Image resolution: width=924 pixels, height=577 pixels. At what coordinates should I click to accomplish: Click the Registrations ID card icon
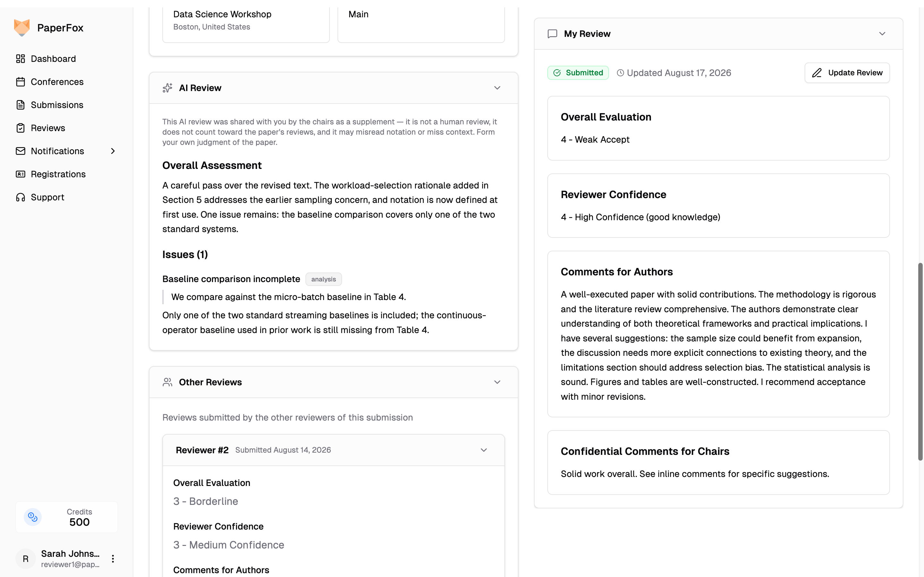[21, 174]
